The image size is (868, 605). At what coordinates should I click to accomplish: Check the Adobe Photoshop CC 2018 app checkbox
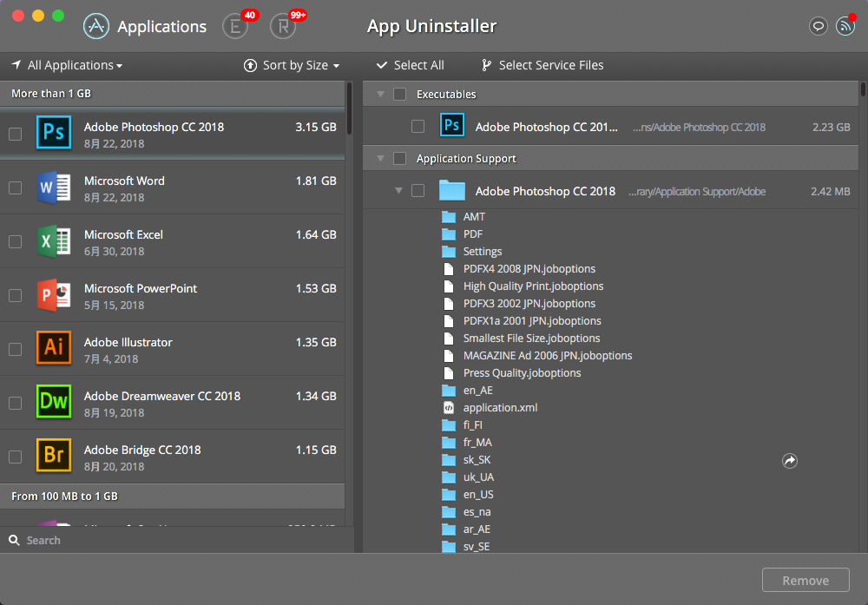point(16,134)
